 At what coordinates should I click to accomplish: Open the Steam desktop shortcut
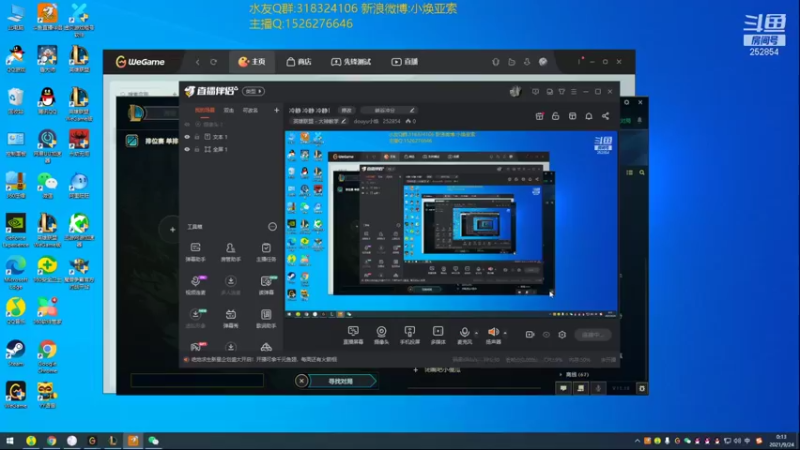click(x=15, y=353)
